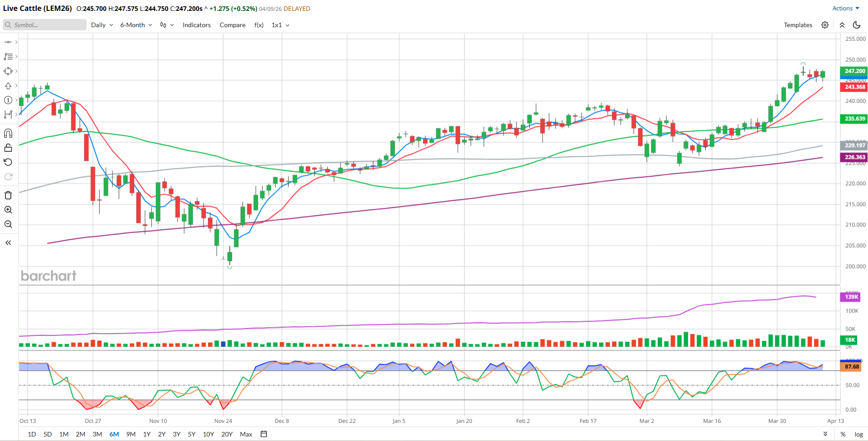The width and height of the screenshot is (868, 441).
Task: Open the Actions dropdown menu
Action: point(845,8)
